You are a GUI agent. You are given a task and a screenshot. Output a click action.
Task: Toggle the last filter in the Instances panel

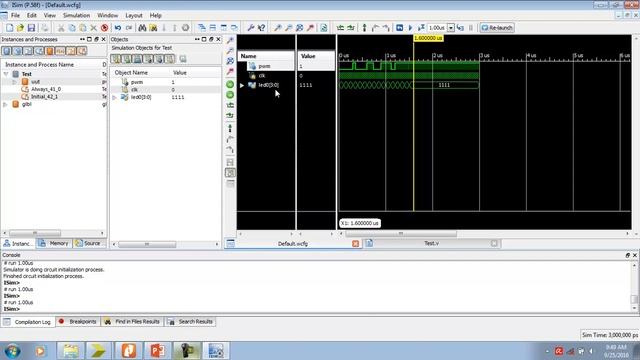pyautogui.click(x=82, y=51)
